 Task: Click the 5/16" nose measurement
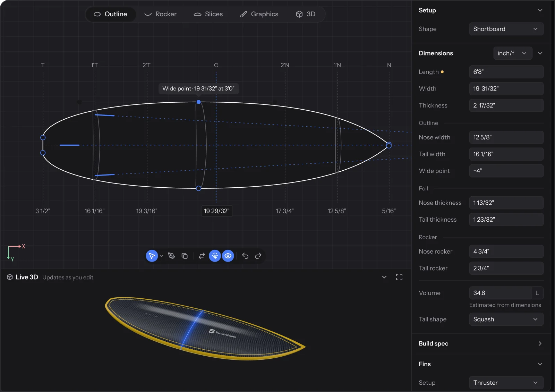click(389, 211)
